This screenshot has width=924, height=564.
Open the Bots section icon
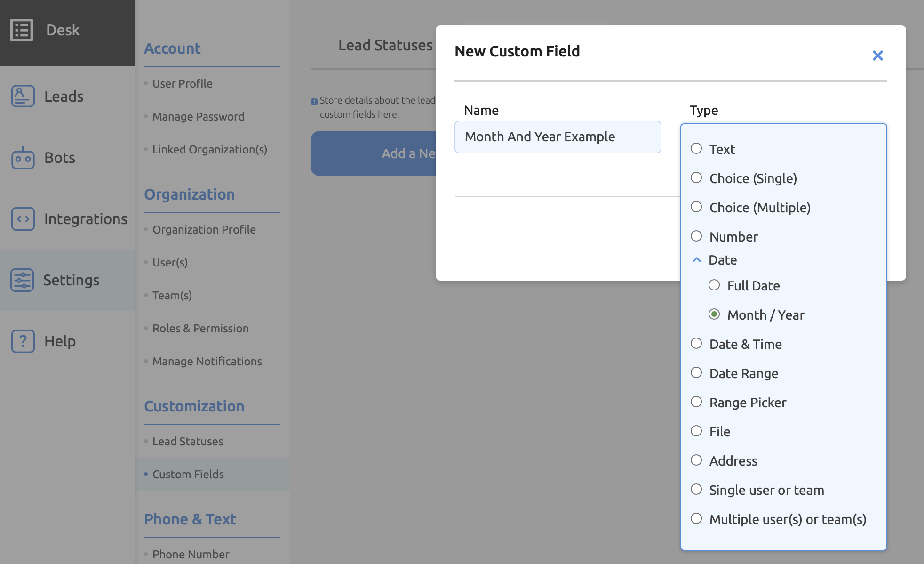pyautogui.click(x=22, y=158)
